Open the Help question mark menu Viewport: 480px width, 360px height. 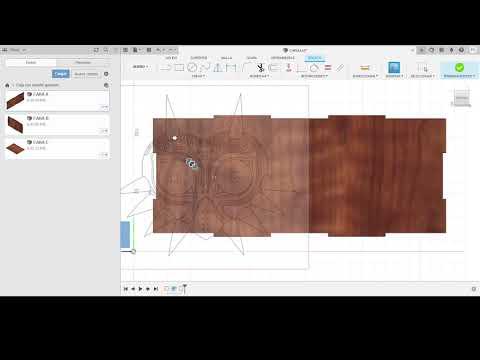click(x=462, y=50)
